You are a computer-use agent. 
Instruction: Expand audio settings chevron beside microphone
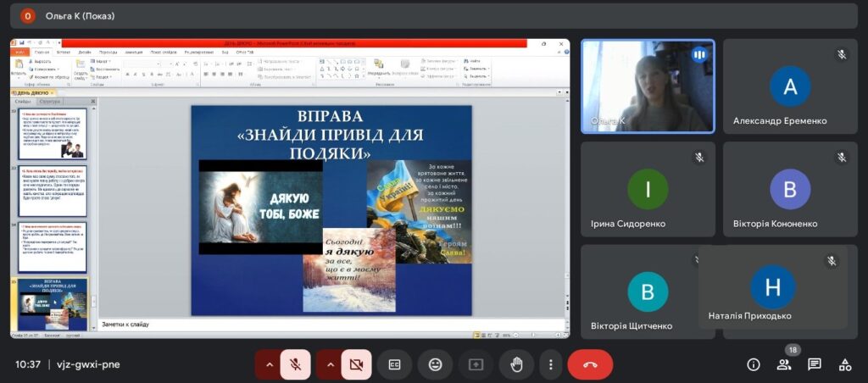(269, 364)
